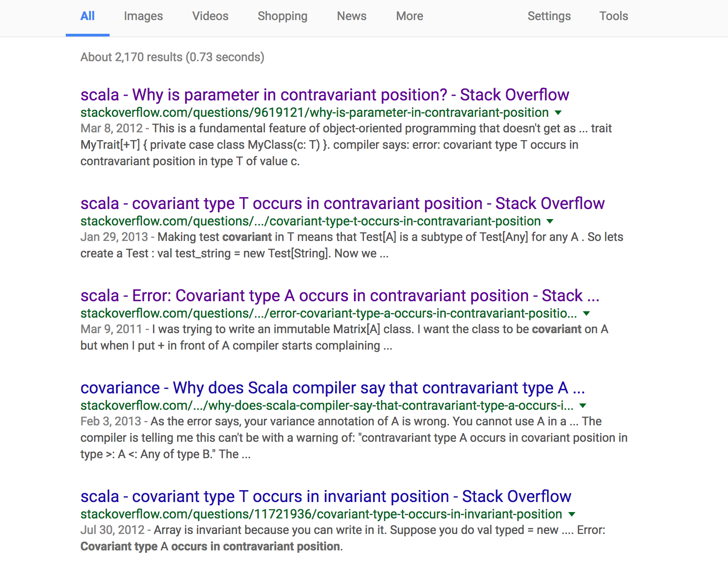Screen dimensions: 728x565
Task: Open 'covariant type T occurs in contravariant position' result
Action: pyautogui.click(x=343, y=204)
